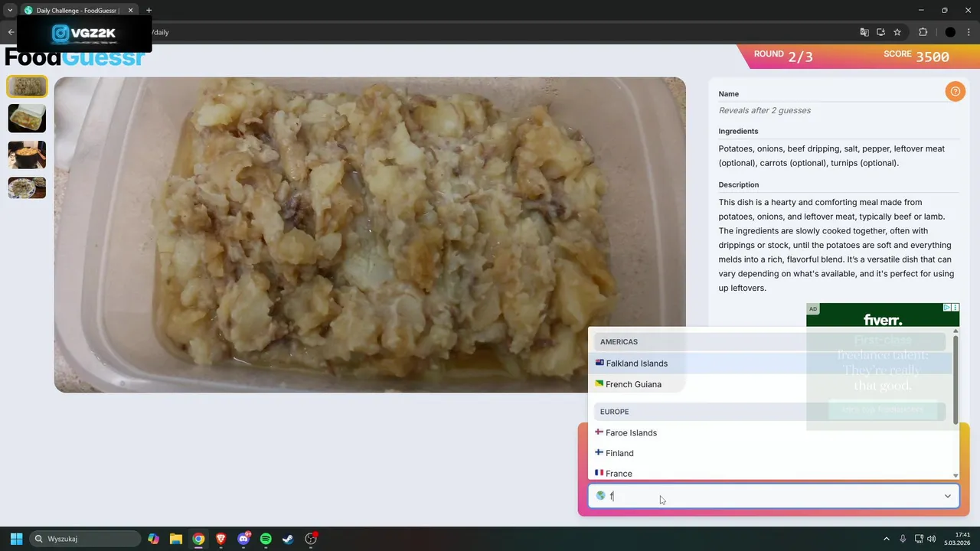The height and width of the screenshot is (551, 980).
Task: Click the Chrome taskbar icon
Action: coord(198,539)
